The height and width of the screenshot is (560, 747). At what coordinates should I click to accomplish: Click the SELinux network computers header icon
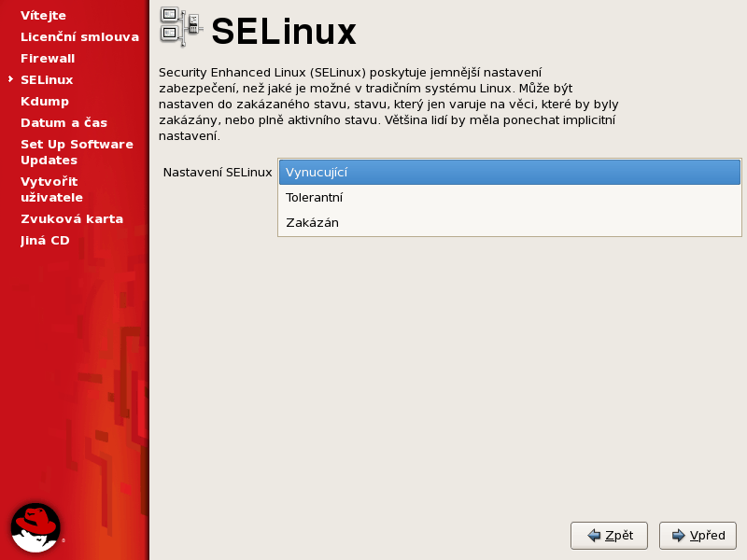coord(181,27)
